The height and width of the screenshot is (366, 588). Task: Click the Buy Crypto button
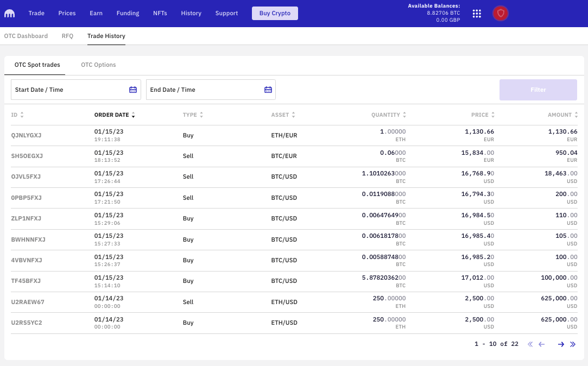275,13
